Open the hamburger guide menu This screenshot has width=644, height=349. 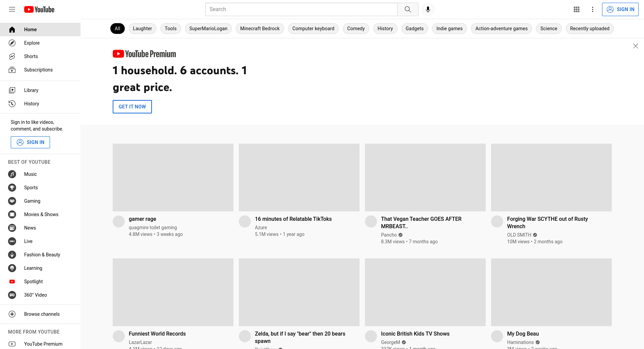[12, 9]
